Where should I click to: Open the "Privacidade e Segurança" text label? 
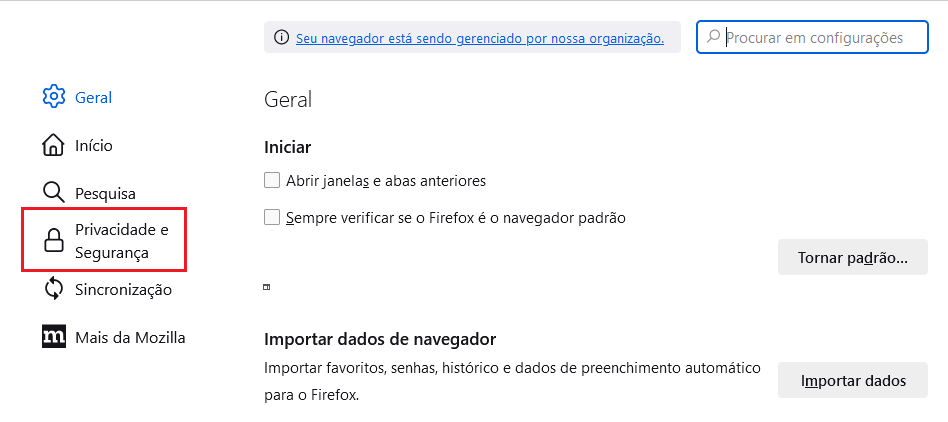click(121, 241)
